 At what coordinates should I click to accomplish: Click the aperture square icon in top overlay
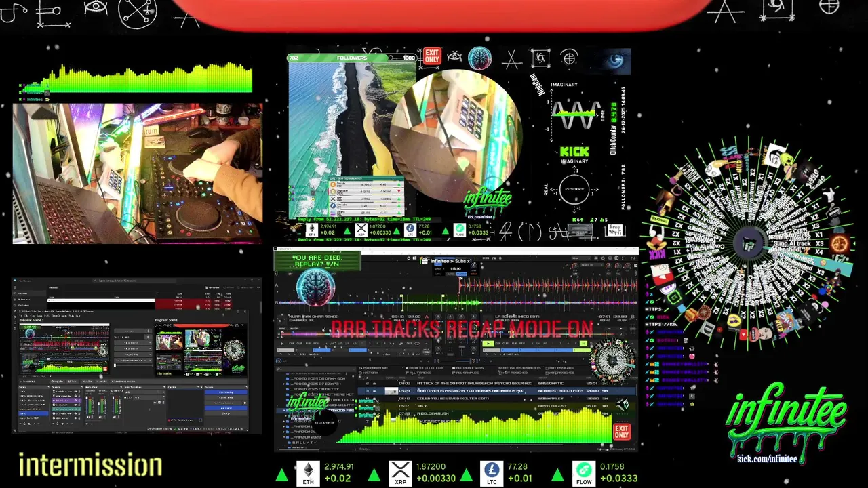tap(540, 58)
